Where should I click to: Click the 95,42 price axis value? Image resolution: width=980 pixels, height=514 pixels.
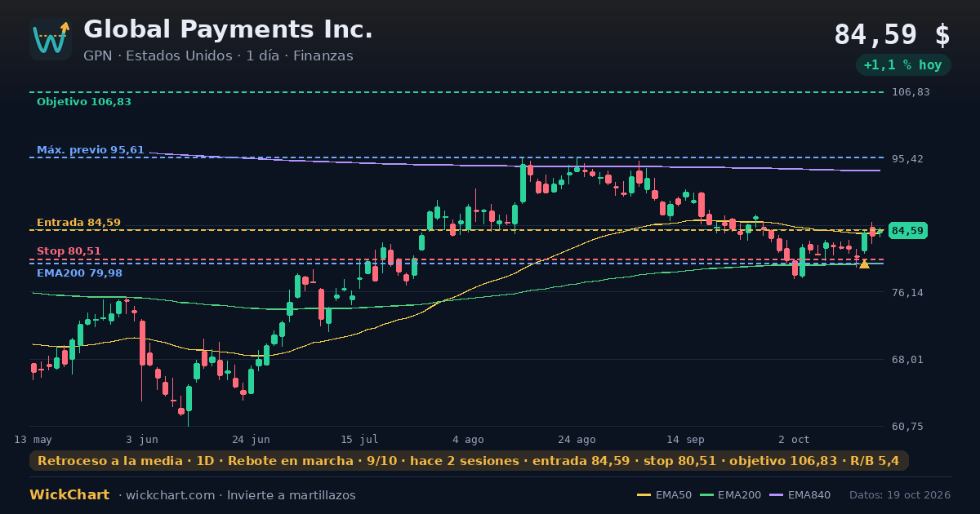click(x=906, y=158)
